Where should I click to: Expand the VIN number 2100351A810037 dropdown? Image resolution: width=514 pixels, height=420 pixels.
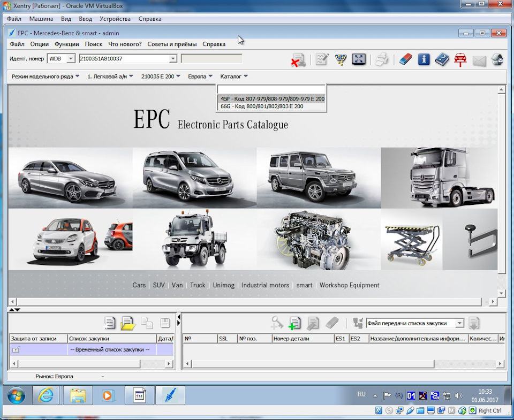(173, 59)
